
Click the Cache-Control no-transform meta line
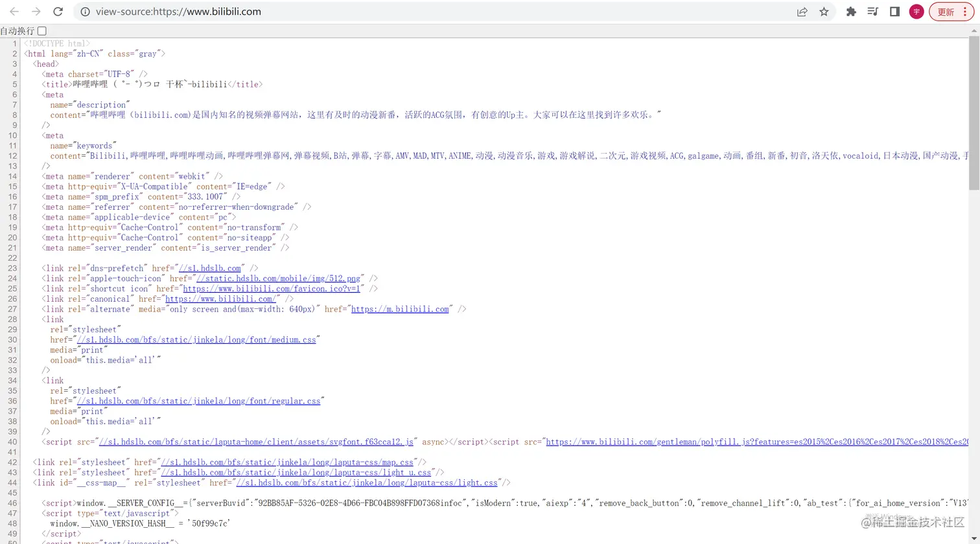pos(170,227)
